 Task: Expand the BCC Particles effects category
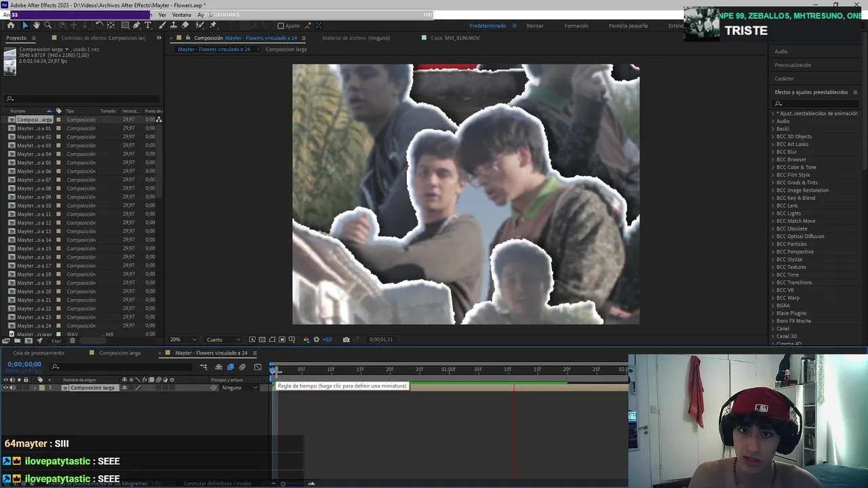click(773, 244)
